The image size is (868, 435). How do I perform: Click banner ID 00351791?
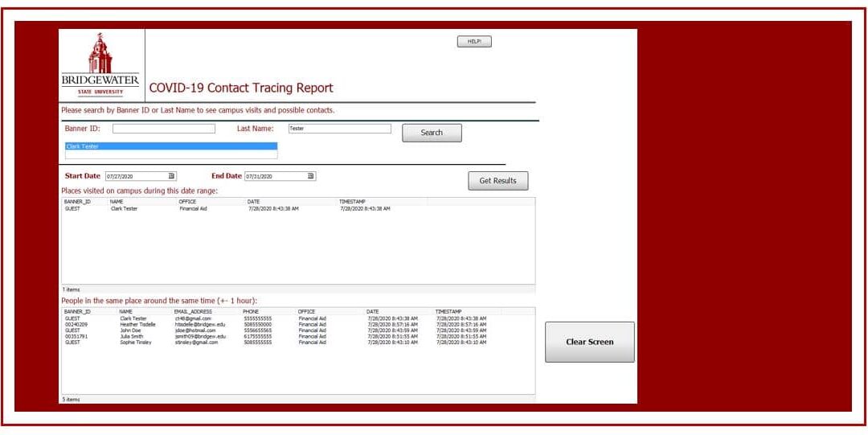[x=76, y=336]
